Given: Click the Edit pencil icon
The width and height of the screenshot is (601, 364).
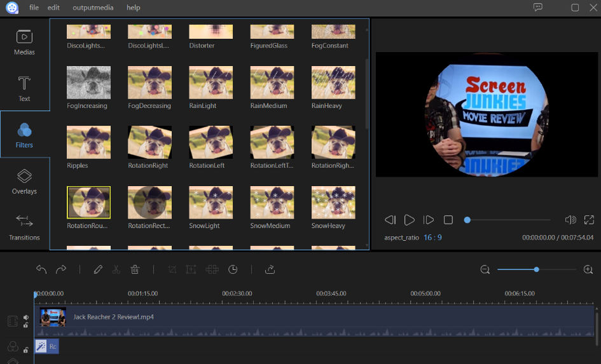Looking at the screenshot, I should point(98,269).
